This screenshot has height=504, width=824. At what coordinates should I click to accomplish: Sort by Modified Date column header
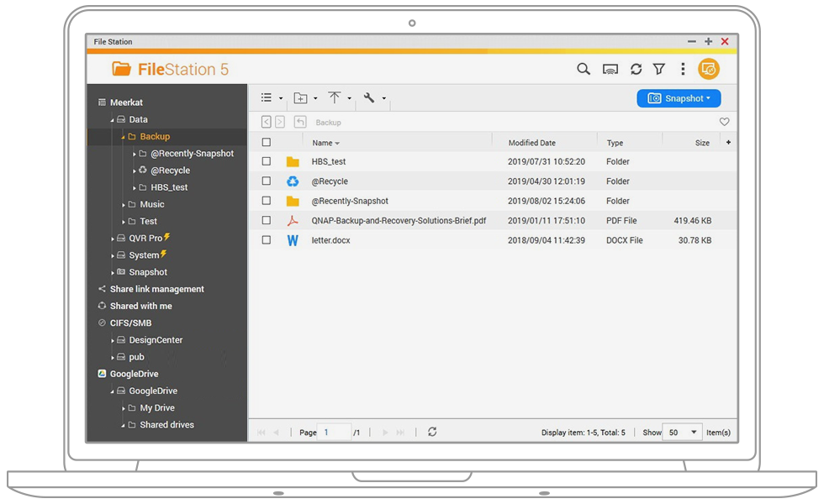(531, 143)
